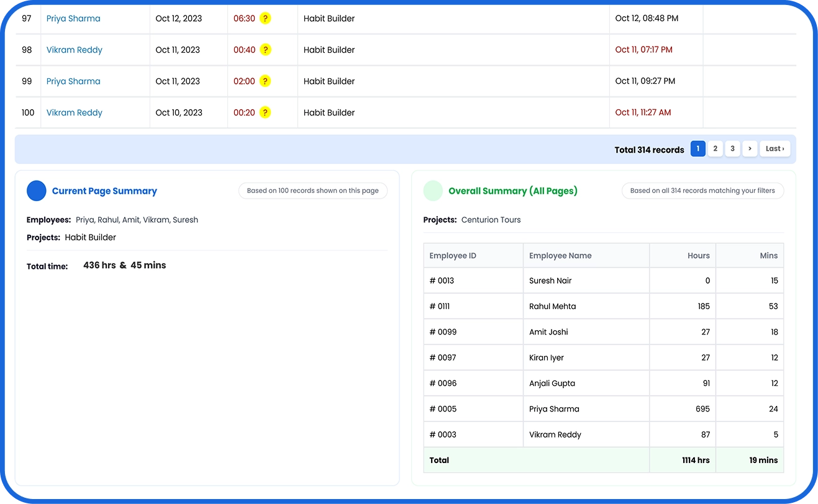Open Priya Sharma link in row 97
The width and height of the screenshot is (818, 504).
tap(73, 19)
